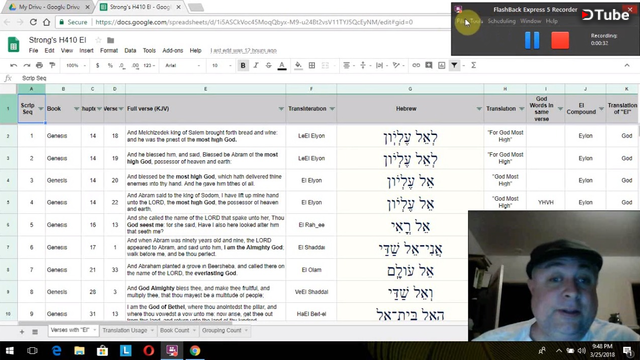
Task: Stop the FlashBack recording
Action: 560,41
